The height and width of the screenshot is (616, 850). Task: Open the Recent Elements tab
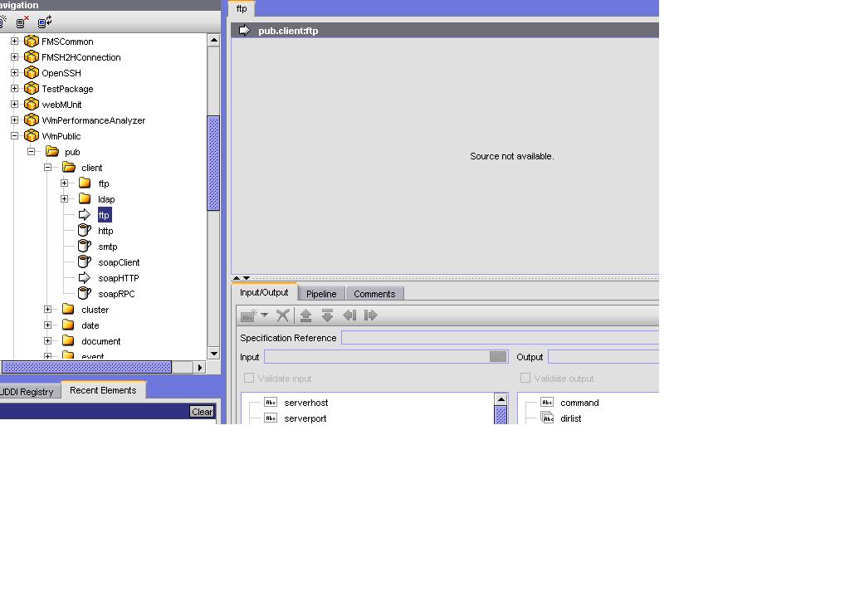(x=103, y=390)
